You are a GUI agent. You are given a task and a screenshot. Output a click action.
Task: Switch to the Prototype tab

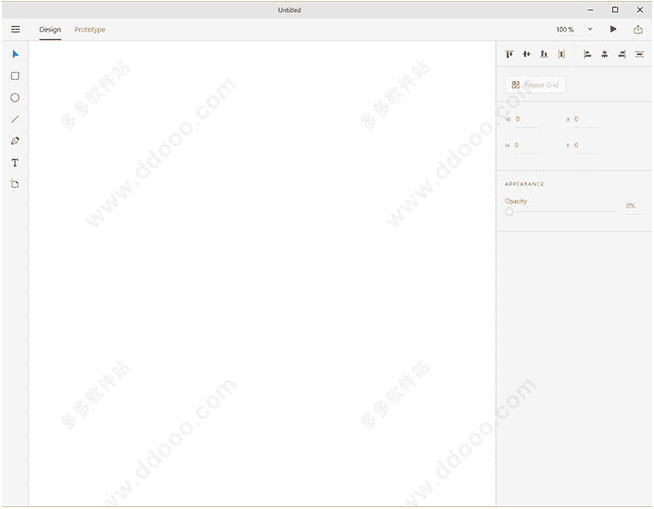90,30
